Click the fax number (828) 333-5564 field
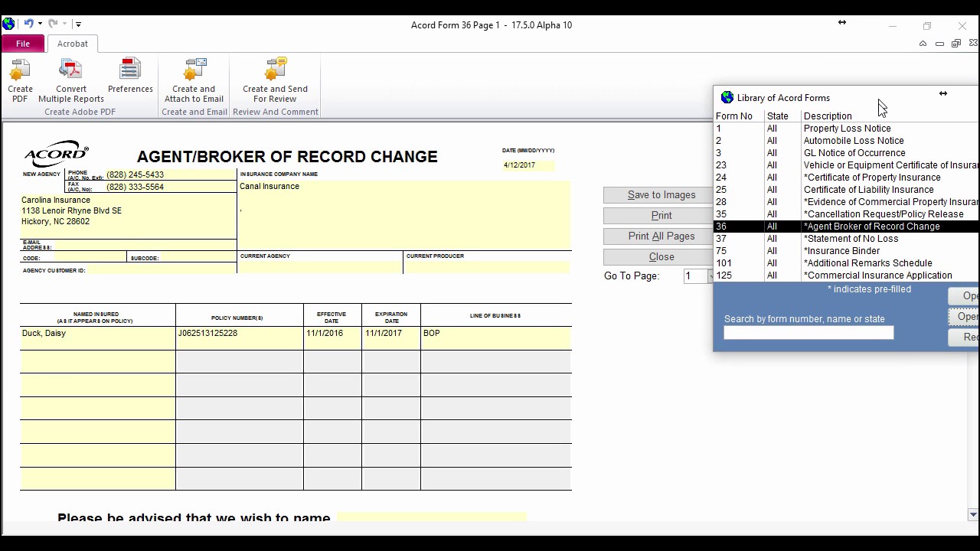This screenshot has height=551, width=980. 170,187
